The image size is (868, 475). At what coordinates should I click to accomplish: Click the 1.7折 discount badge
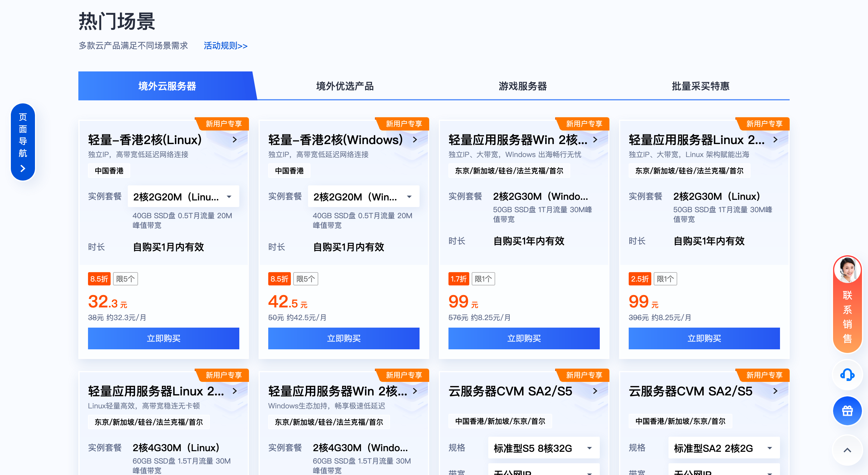coord(459,279)
